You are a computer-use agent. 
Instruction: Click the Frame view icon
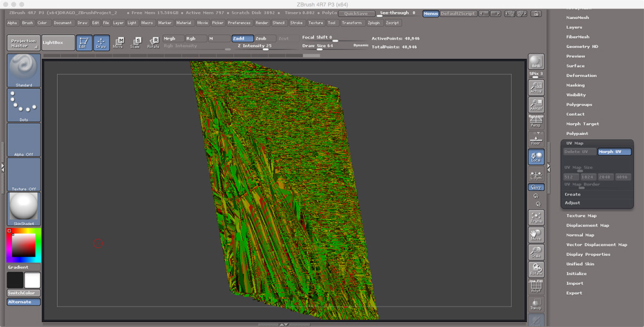click(x=536, y=218)
